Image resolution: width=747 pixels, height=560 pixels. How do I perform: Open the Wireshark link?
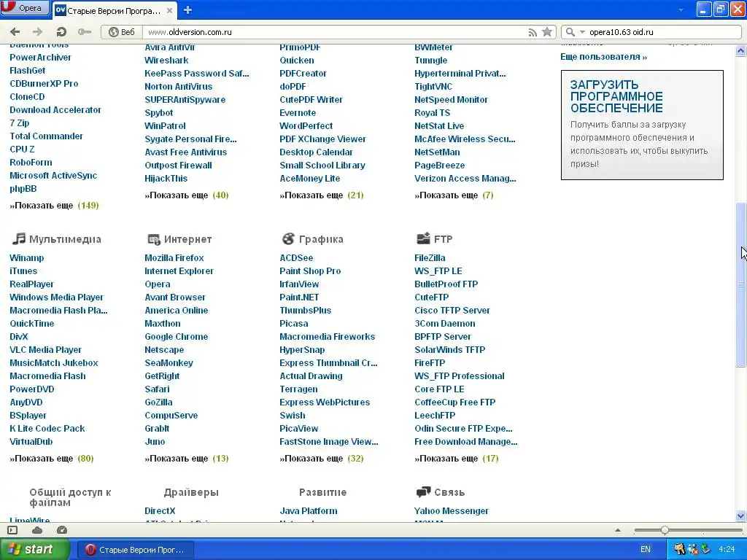pyautogui.click(x=166, y=61)
